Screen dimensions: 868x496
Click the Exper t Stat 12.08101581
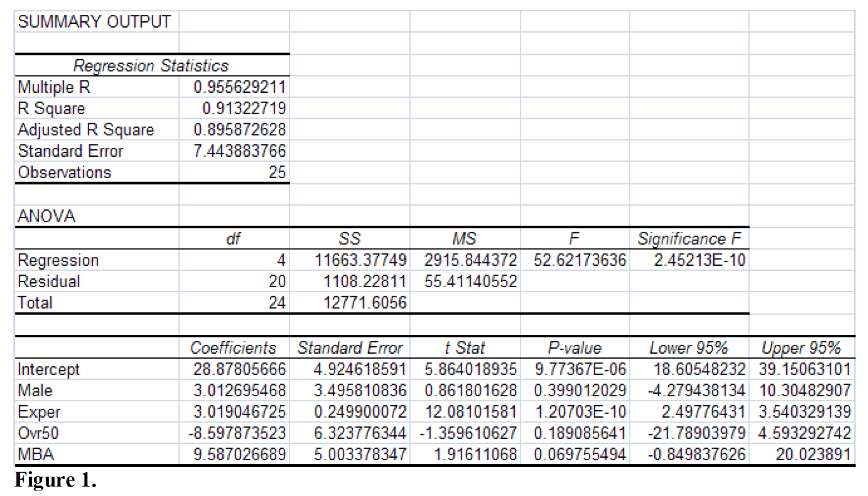tap(466, 412)
